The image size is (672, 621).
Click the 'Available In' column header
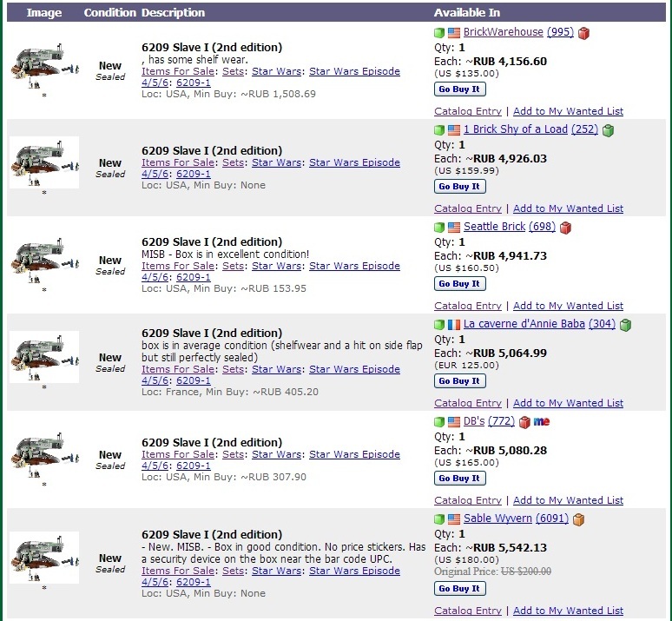point(467,13)
